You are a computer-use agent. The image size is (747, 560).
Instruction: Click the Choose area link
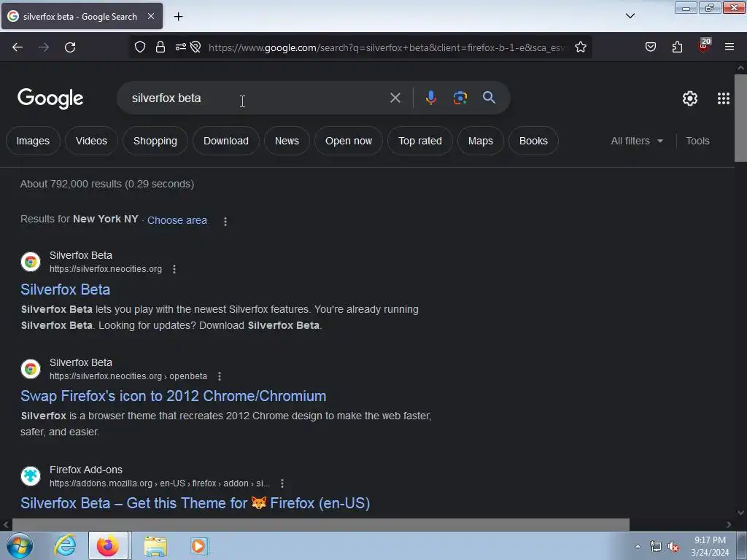pos(177,220)
